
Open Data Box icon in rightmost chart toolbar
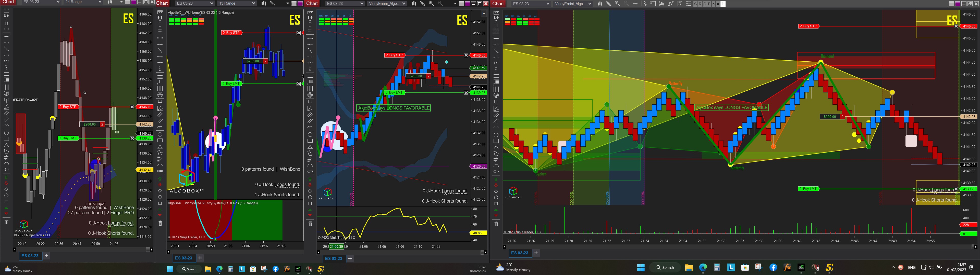pyautogui.click(x=644, y=4)
